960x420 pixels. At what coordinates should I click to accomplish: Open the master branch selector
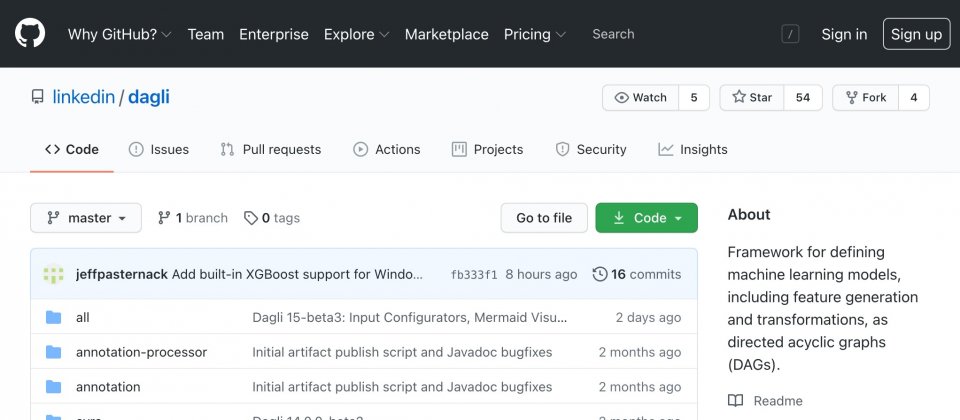86,218
